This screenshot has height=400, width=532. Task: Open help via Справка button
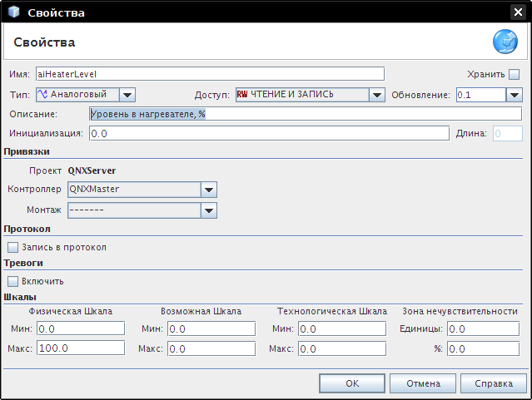[x=494, y=383]
